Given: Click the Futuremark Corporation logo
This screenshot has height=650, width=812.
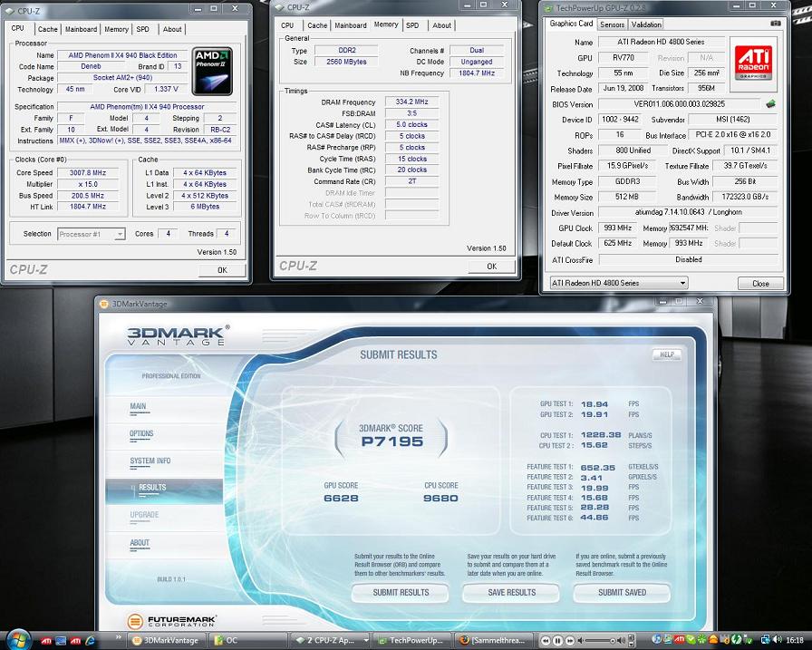Looking at the screenshot, I should (171, 620).
